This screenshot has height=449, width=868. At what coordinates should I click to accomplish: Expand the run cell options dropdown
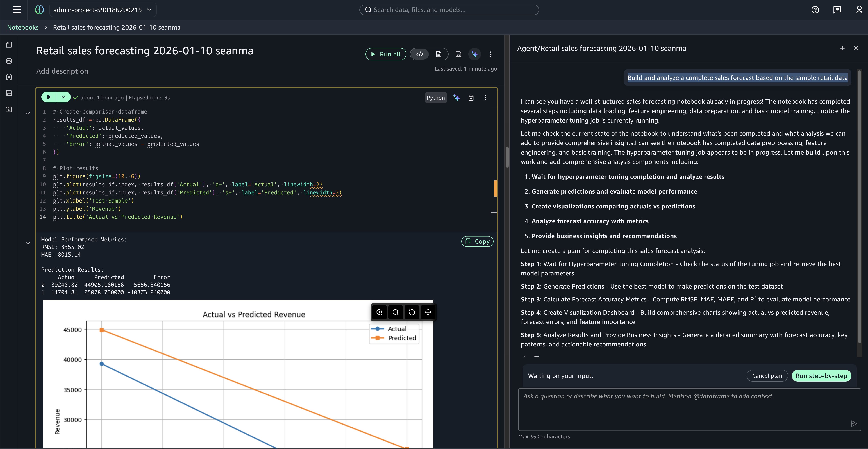coord(63,97)
